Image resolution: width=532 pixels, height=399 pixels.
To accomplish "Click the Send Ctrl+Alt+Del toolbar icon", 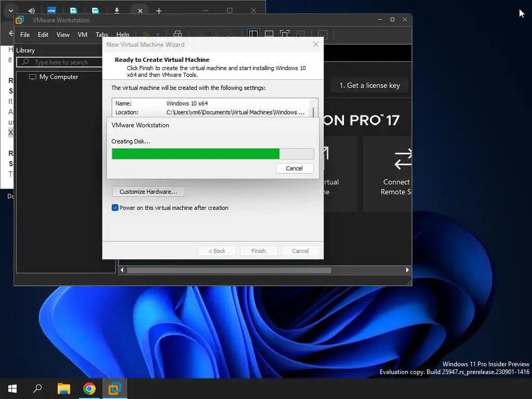I will point(178,34).
